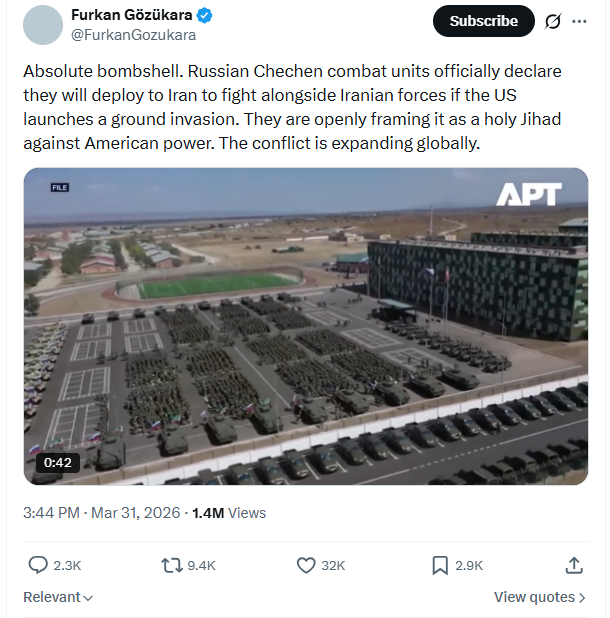
Task: Click the reply comment icon
Action: [x=38, y=565]
